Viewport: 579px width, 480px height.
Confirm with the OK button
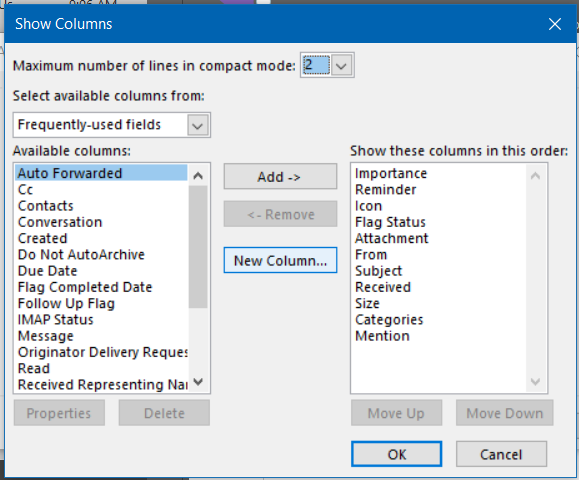coord(397,454)
